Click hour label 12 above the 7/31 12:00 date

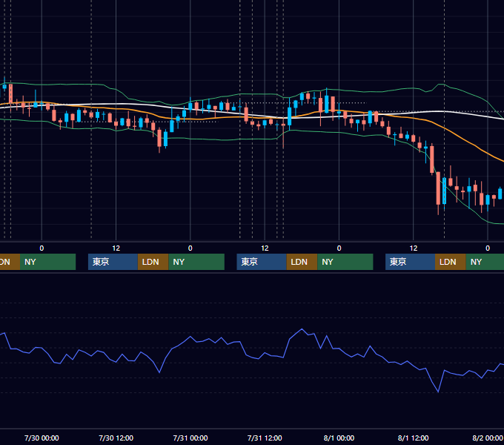[x=265, y=248]
